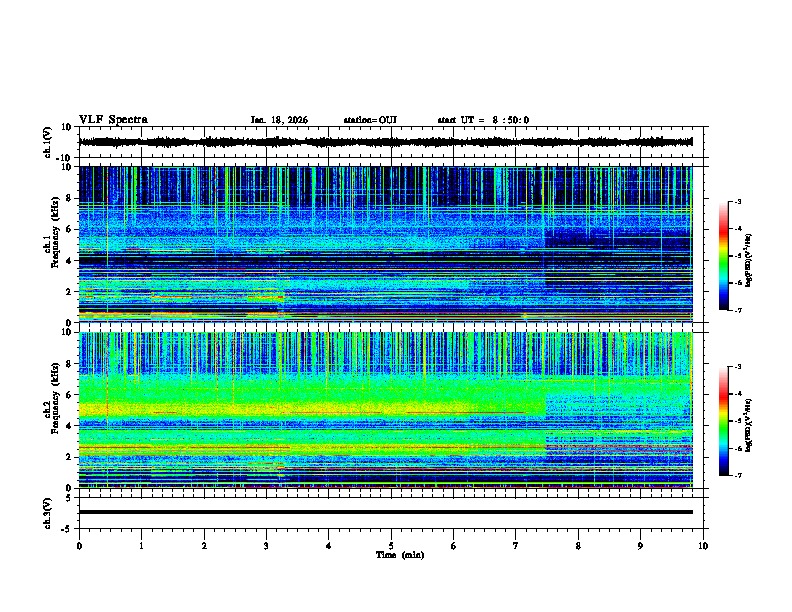The image size is (792, 612).
Task: Click the ch.1 spectrogram color scale bar
Action: click(x=723, y=256)
